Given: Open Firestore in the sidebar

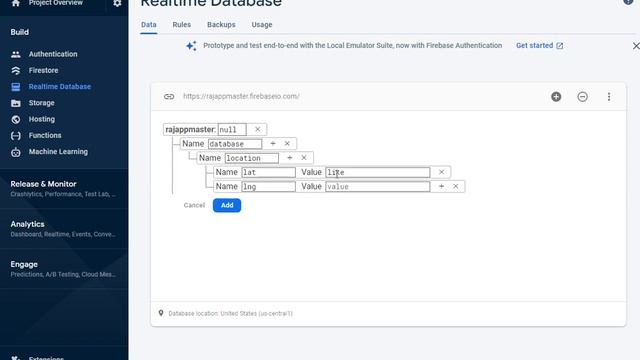Looking at the screenshot, I should 43,71.
